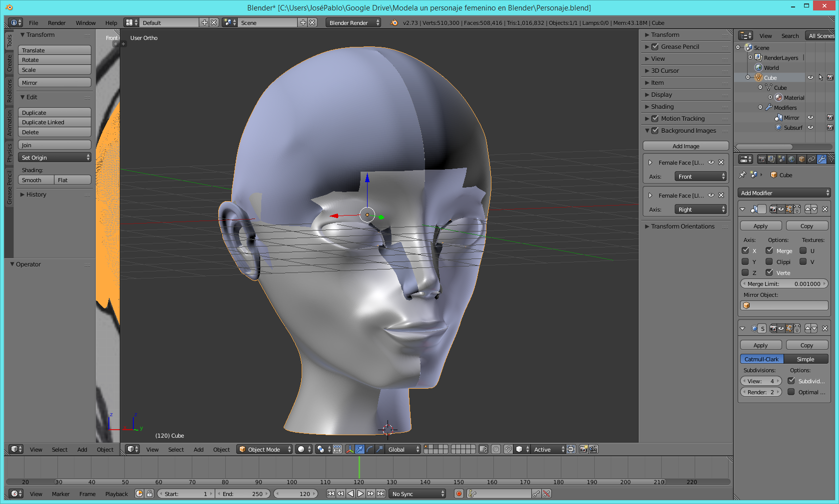Open the Object Mode selector
This screenshot has height=504, width=839.
(x=264, y=450)
